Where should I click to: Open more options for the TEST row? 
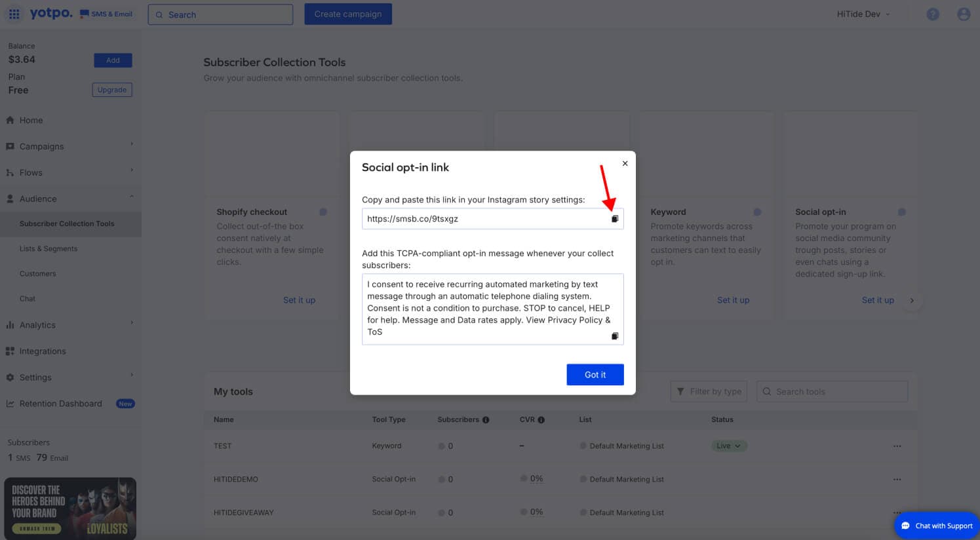tap(897, 446)
